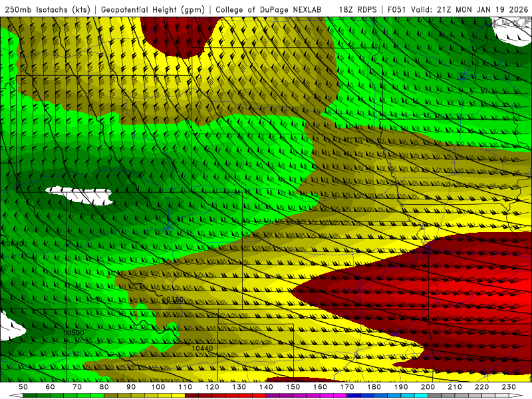Click the color bar label '160'
Screen dimensions: 532x399
tap(320, 387)
